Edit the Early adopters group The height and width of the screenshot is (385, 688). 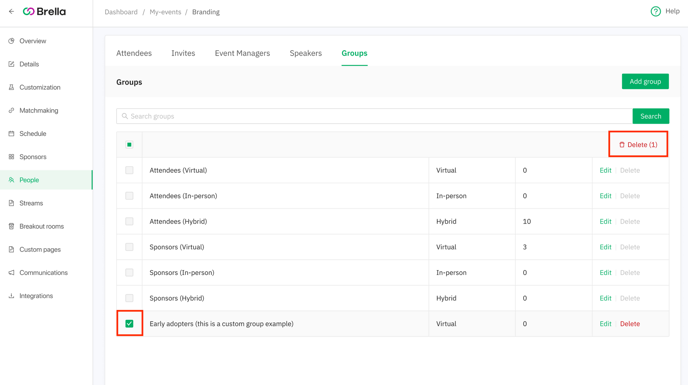pyautogui.click(x=605, y=324)
